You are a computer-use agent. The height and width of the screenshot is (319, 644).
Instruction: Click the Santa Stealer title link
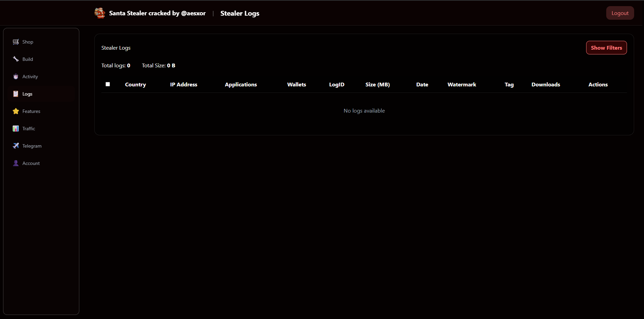tap(157, 13)
